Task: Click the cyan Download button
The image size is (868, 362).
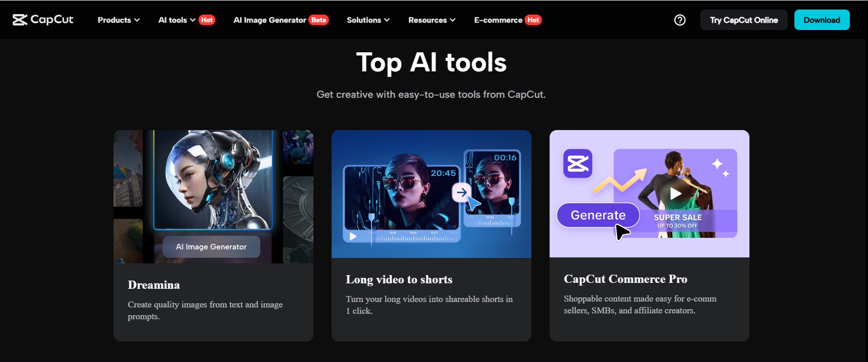Action: pyautogui.click(x=822, y=20)
